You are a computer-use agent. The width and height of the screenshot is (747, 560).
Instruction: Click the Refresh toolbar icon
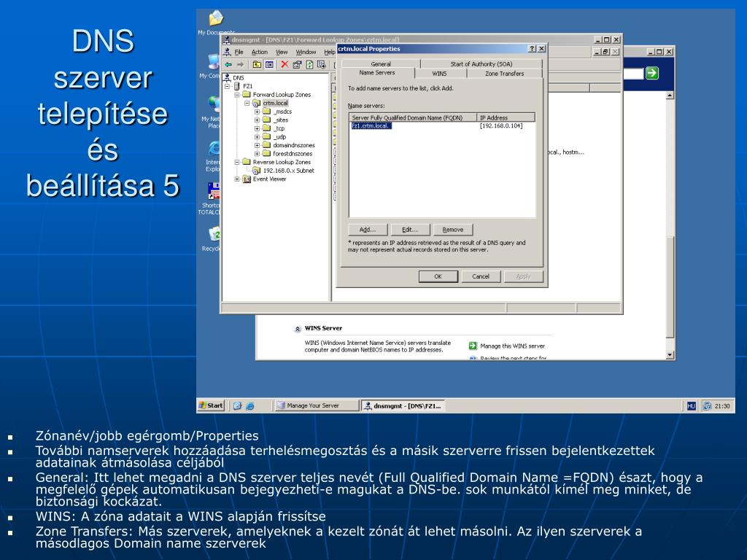tap(309, 64)
